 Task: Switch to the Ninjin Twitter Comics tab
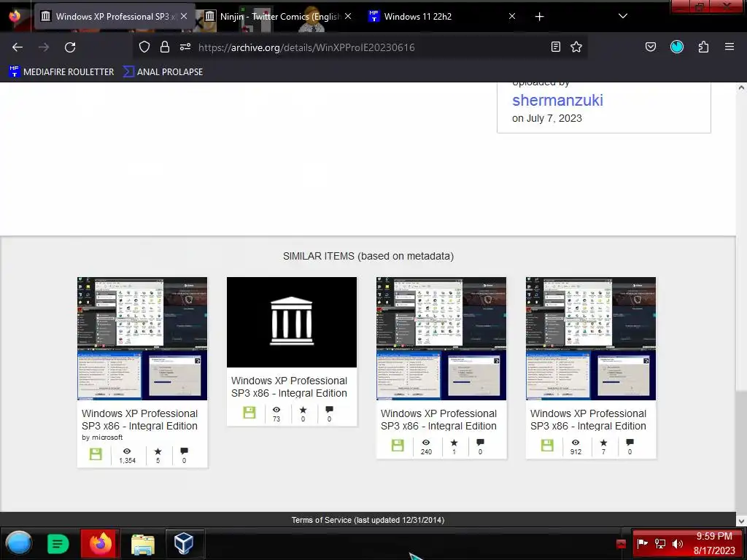tap(279, 17)
